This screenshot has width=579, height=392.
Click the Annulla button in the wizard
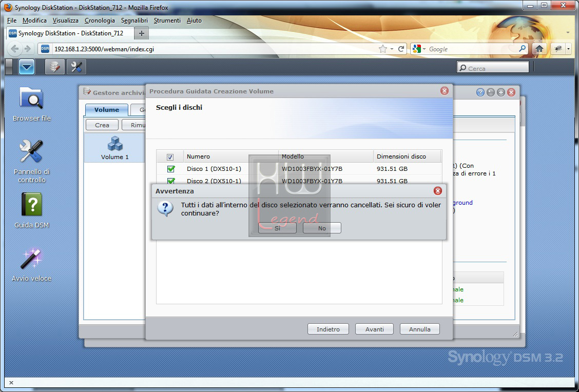click(x=419, y=329)
